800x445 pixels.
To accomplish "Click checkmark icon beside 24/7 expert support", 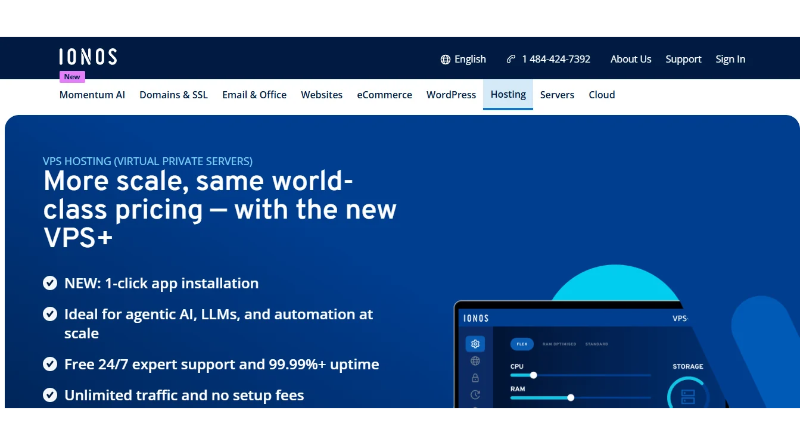I will pyautogui.click(x=50, y=364).
